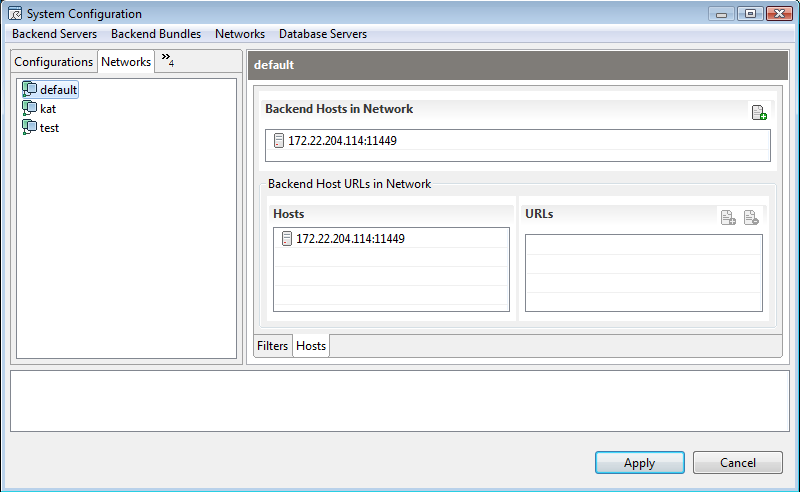Viewport: 800px width, 492px height.
Task: Select the default network icon
Action: coord(30,89)
